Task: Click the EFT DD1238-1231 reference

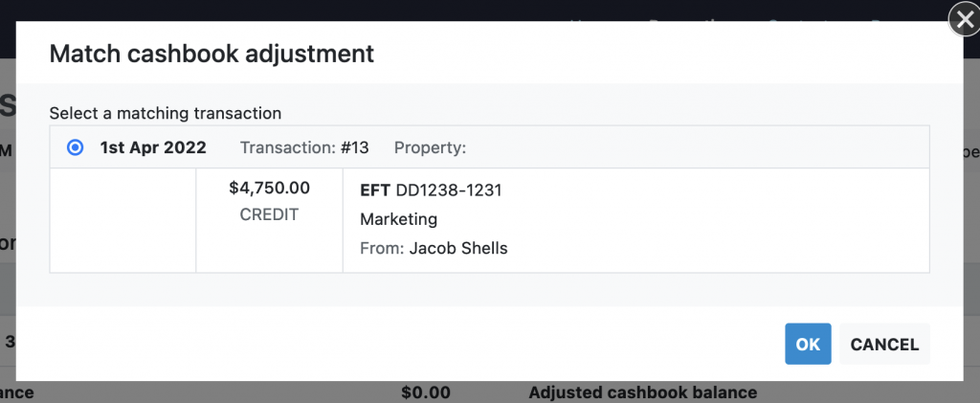Action: (x=431, y=190)
